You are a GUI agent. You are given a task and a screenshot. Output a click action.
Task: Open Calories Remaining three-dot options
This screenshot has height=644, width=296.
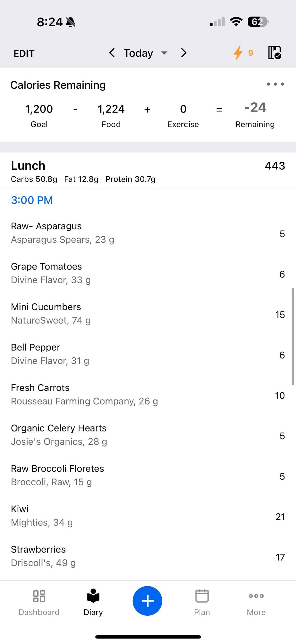tap(275, 84)
